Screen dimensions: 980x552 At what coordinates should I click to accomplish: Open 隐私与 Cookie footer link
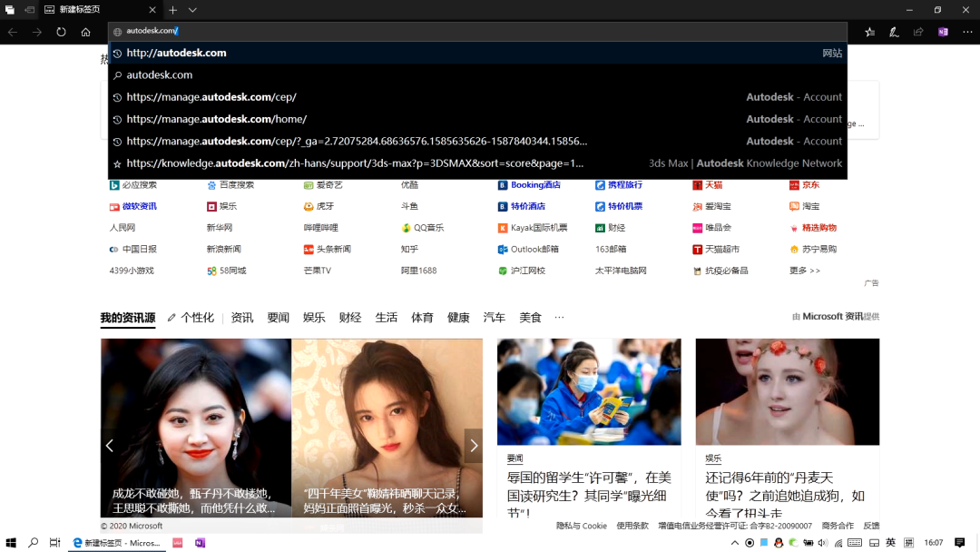[582, 526]
